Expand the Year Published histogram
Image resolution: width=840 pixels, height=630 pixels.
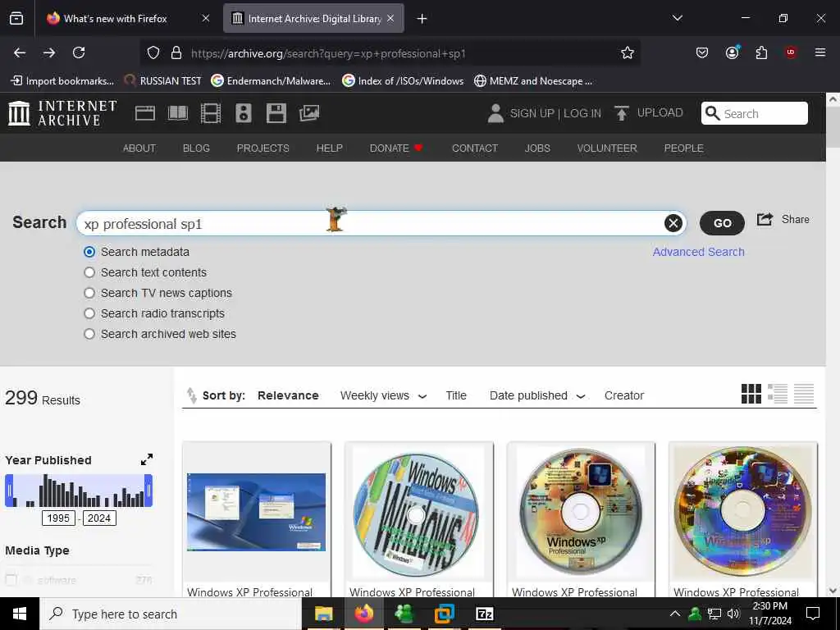146,459
